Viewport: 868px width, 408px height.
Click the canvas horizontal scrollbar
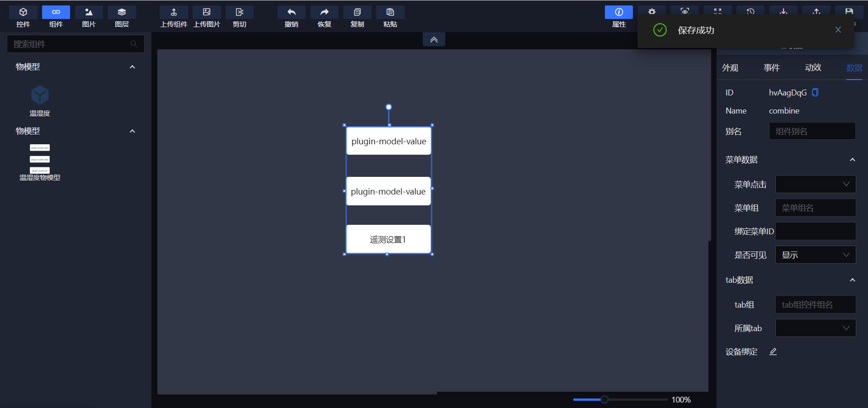click(x=297, y=393)
